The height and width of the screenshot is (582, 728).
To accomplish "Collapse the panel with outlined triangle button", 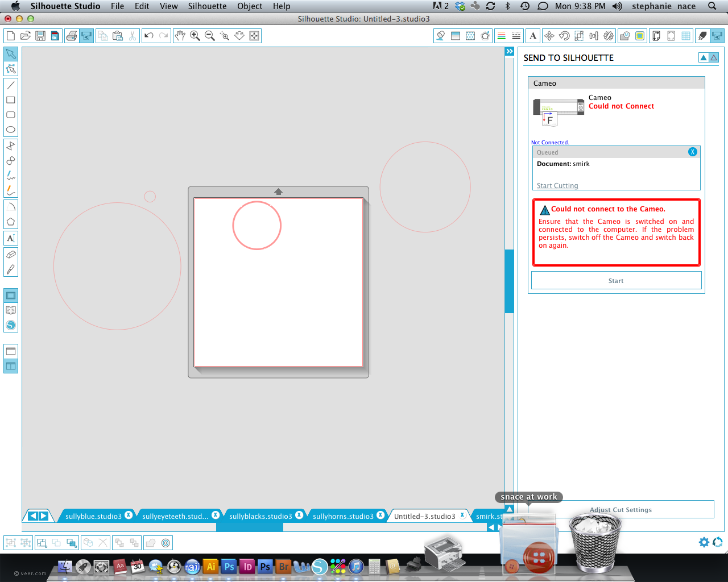I will click(714, 57).
